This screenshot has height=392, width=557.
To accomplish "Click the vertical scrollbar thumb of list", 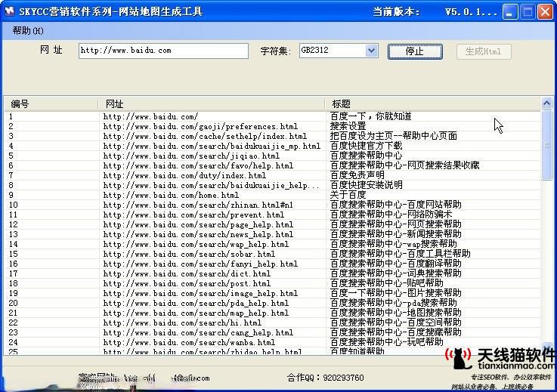I will click(546, 145).
